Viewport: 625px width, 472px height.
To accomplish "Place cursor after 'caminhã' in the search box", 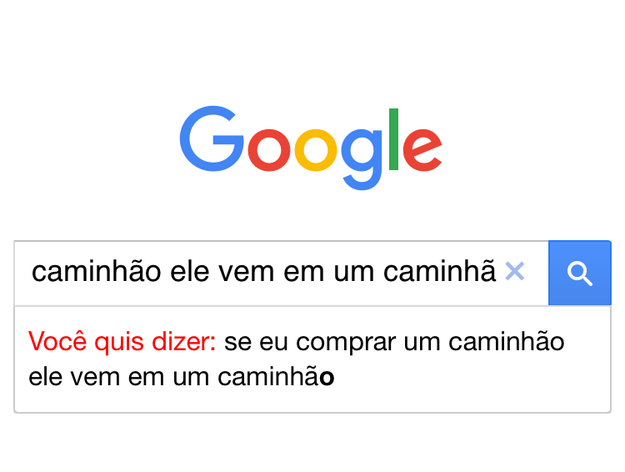I will [x=496, y=272].
